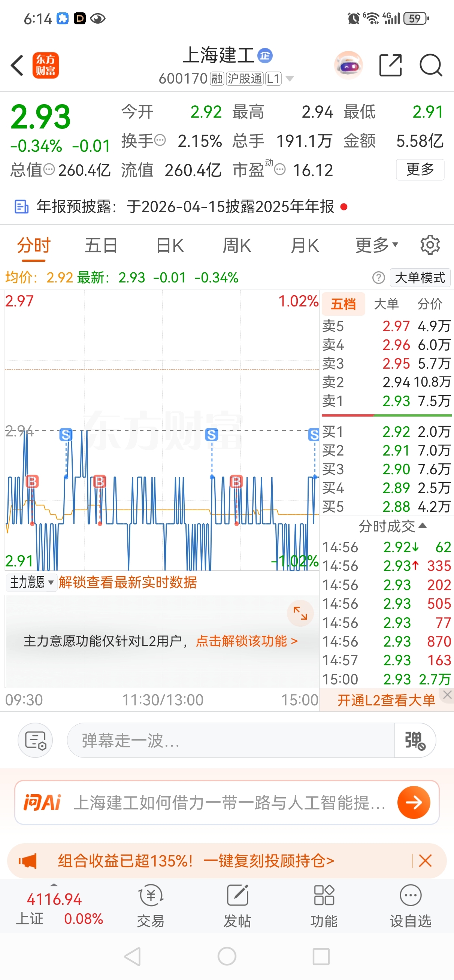454x980 pixels.
Task: Focus the 弹幕走一波 input field
Action: pyautogui.click(x=231, y=740)
